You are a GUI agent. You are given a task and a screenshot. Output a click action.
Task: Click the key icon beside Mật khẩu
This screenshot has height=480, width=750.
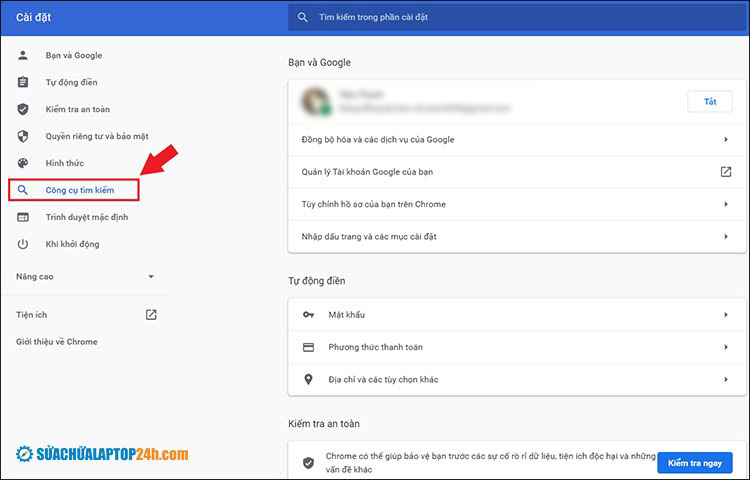point(309,315)
